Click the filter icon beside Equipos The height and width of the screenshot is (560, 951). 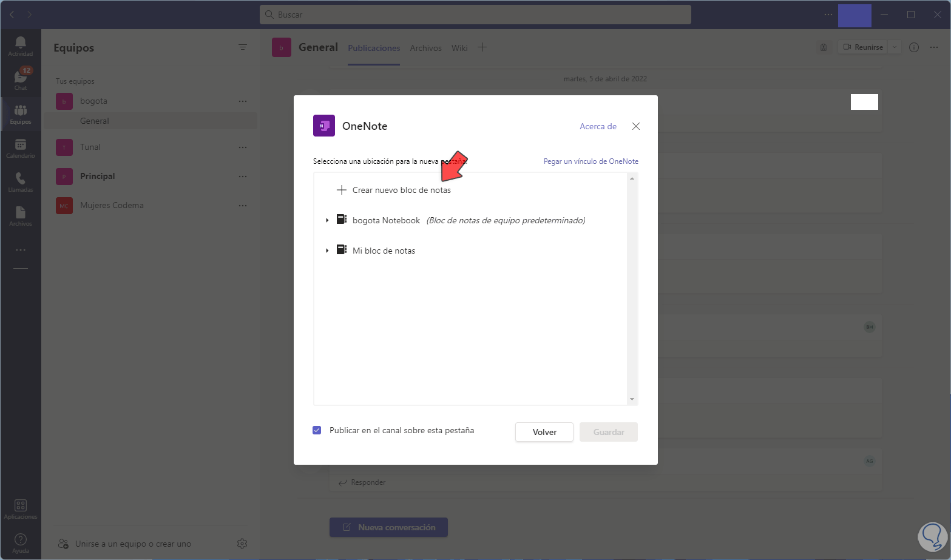pyautogui.click(x=243, y=47)
